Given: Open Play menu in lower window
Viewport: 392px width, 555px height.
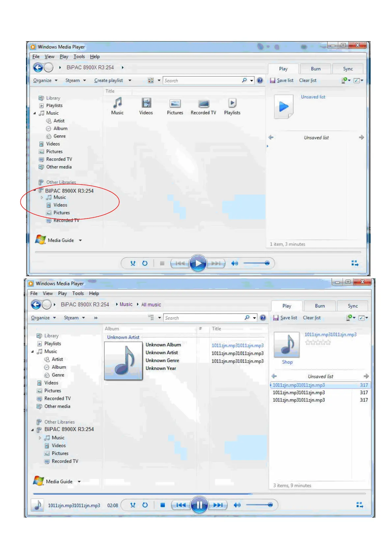Looking at the screenshot, I should pos(63,293).
